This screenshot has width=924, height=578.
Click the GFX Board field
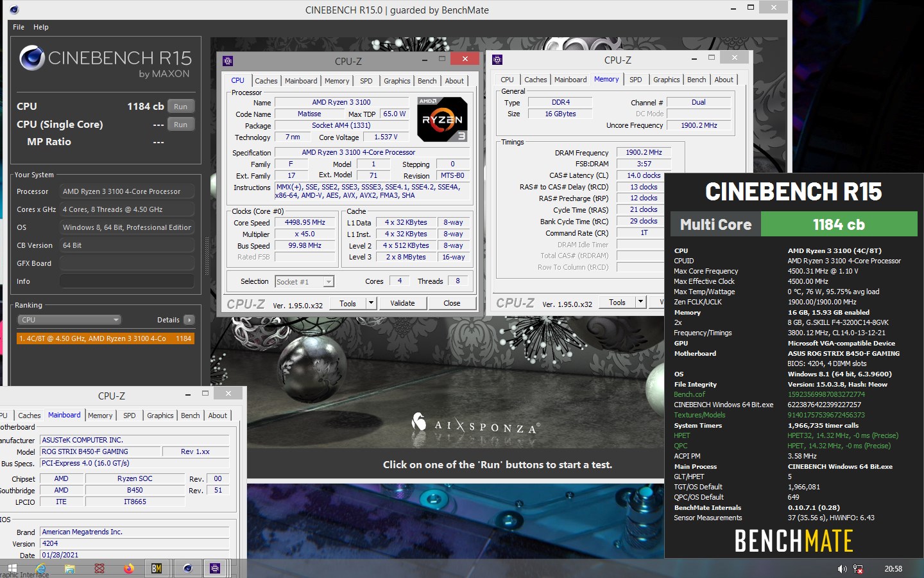coord(127,263)
